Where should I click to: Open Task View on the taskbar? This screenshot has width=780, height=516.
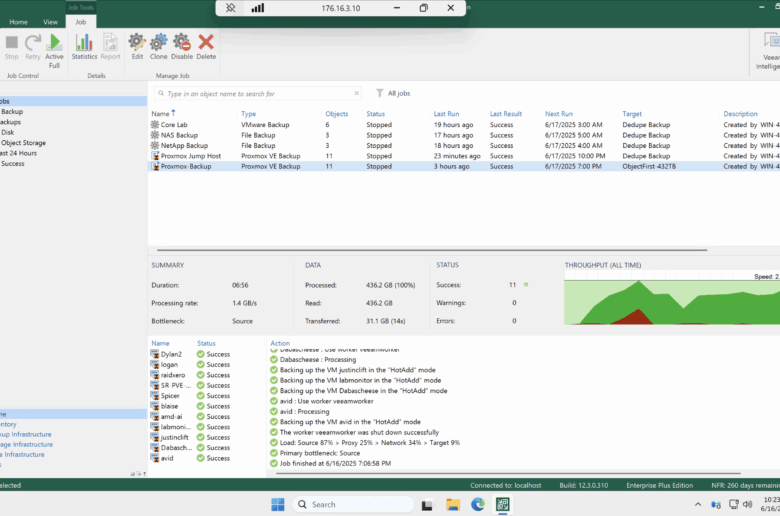[427, 505]
